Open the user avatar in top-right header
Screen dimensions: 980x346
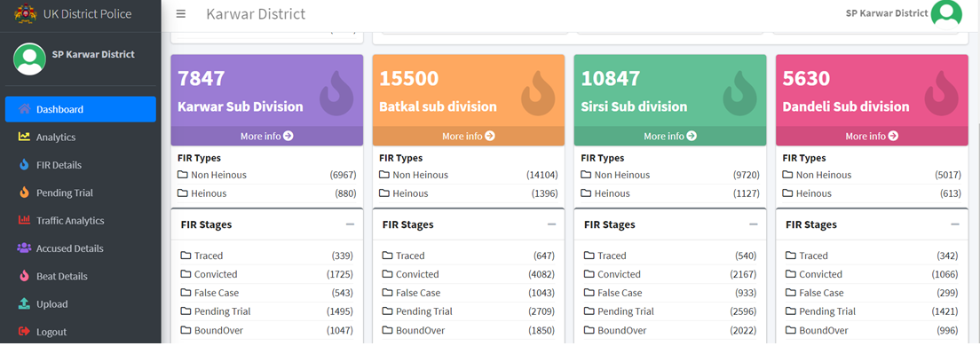click(946, 13)
